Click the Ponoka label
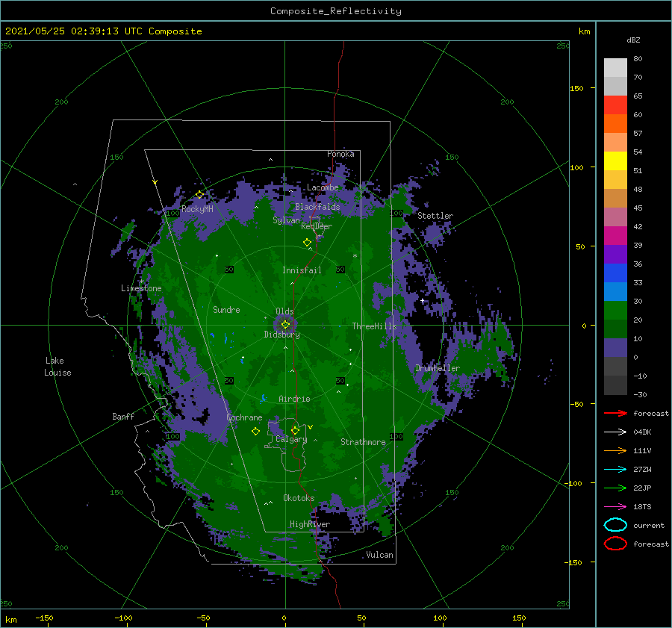 pyautogui.click(x=340, y=154)
